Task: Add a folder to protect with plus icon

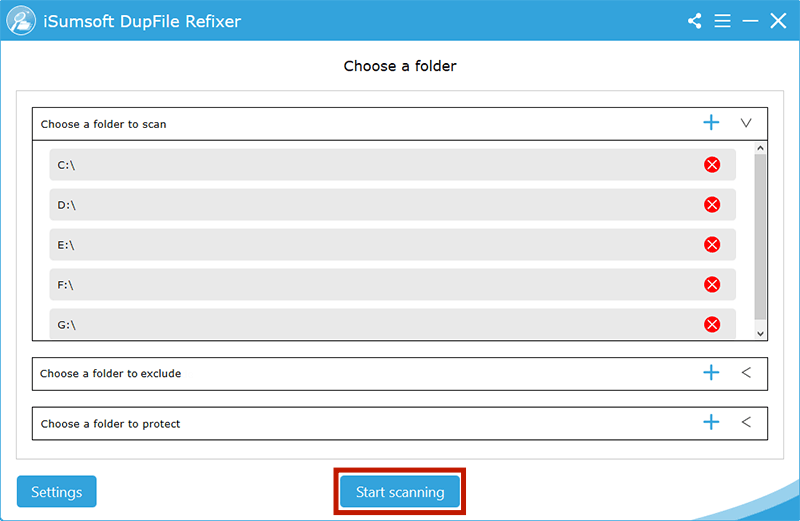Action: point(711,422)
